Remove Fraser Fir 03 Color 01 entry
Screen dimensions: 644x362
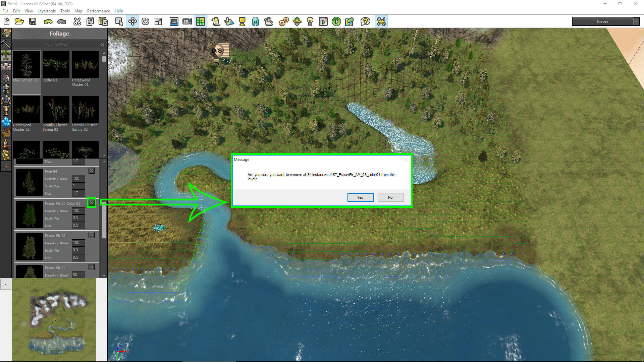tap(92, 203)
